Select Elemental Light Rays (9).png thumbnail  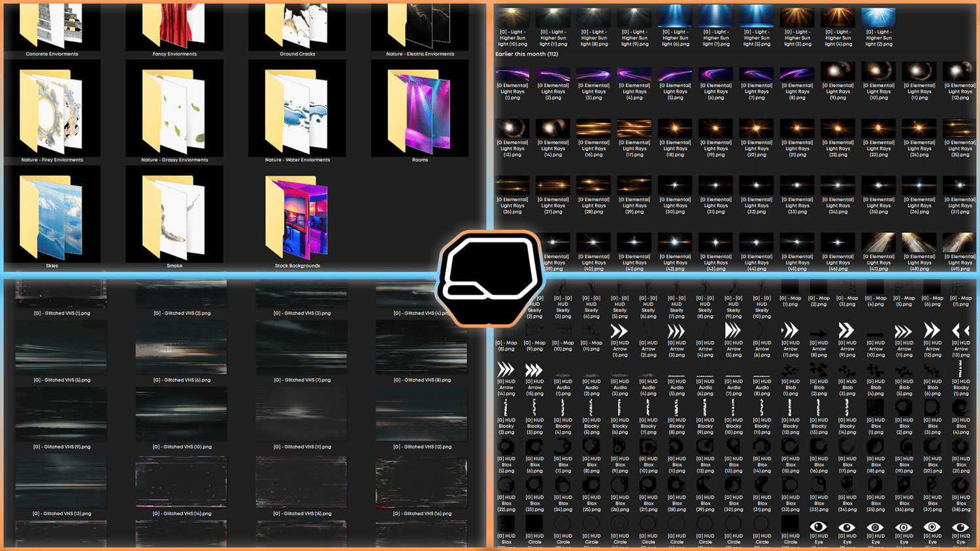(838, 73)
